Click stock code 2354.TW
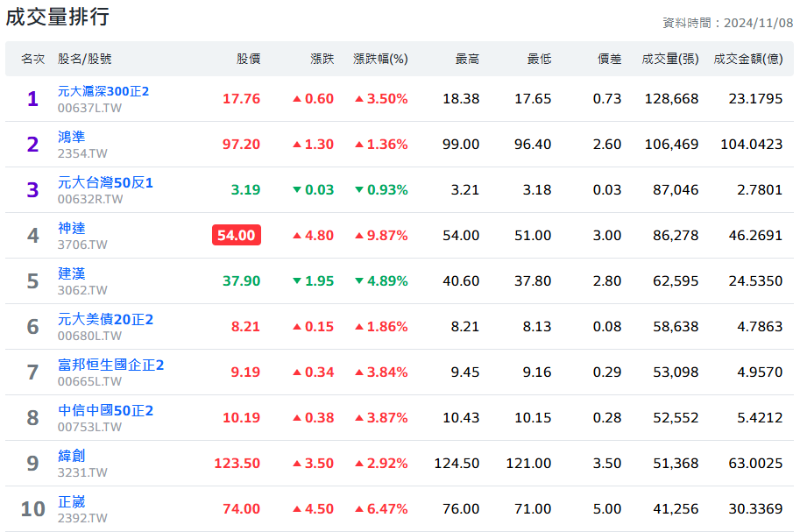Image resolution: width=800 pixels, height=532 pixels. coord(82,153)
